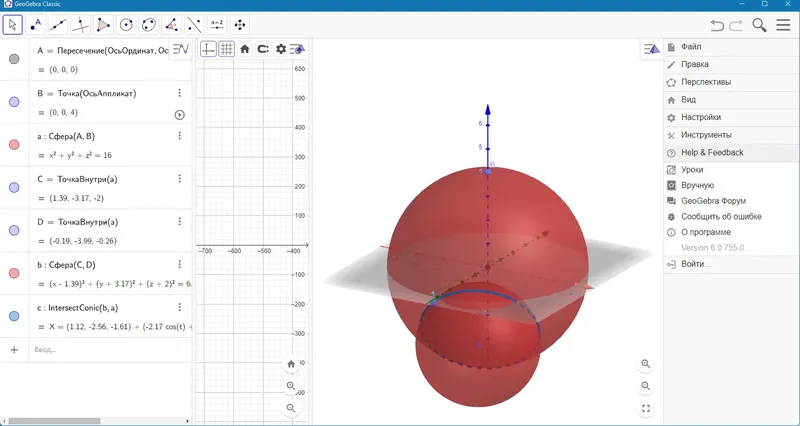The height and width of the screenshot is (426, 800).
Task: Select the Angle tool
Action: click(x=172, y=24)
